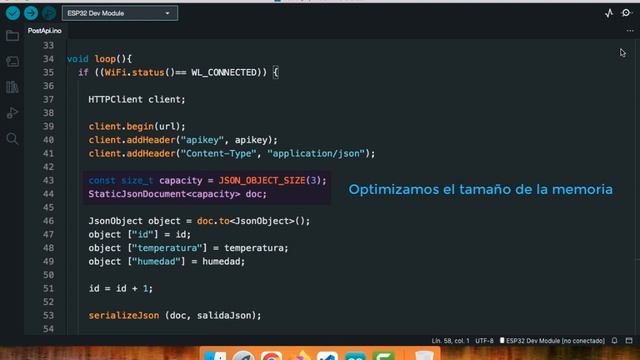The height and width of the screenshot is (360, 640).
Task: Click the UTF-8 encoding status entry
Action: 484,340
